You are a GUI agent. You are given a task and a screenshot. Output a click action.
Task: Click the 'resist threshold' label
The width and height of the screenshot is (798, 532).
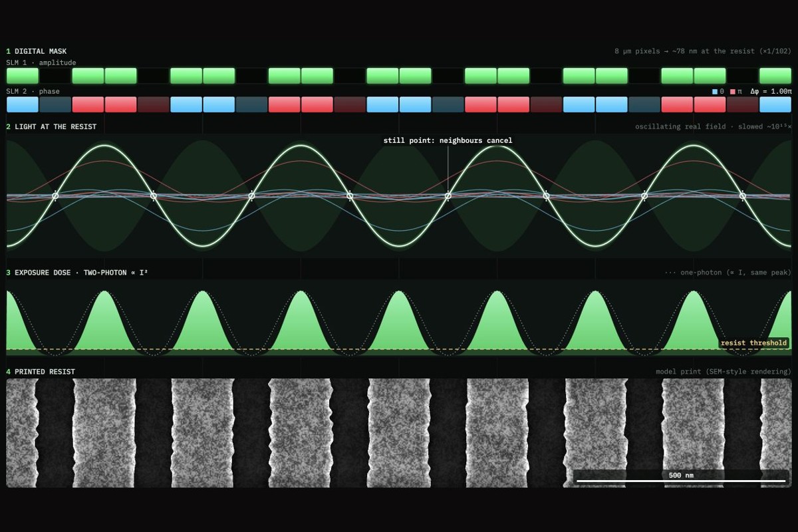pos(753,343)
